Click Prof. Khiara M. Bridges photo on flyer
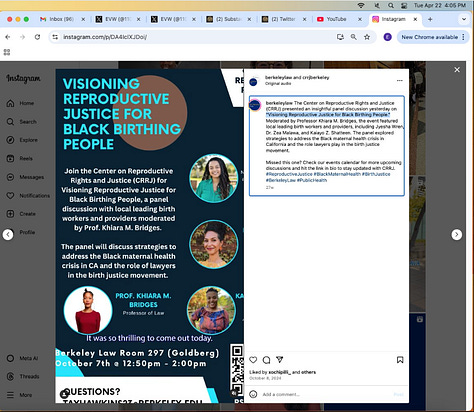This screenshot has height=412, width=474. (x=88, y=310)
